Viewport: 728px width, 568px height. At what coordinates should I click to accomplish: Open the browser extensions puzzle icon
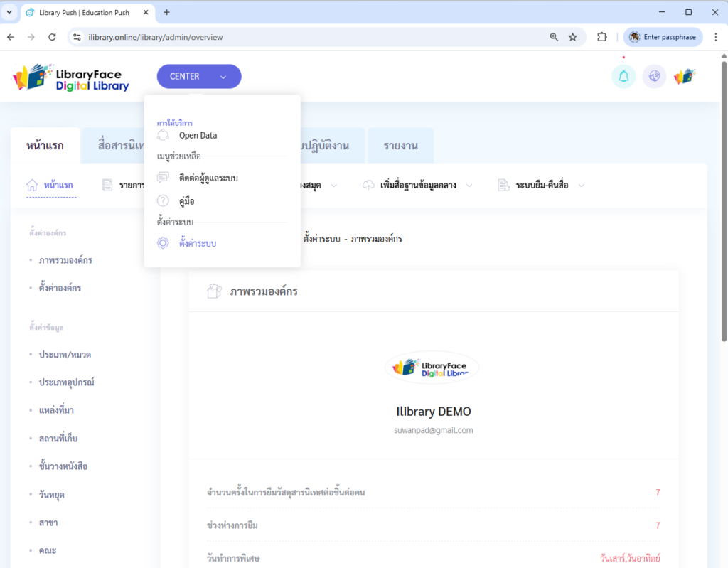(x=602, y=37)
